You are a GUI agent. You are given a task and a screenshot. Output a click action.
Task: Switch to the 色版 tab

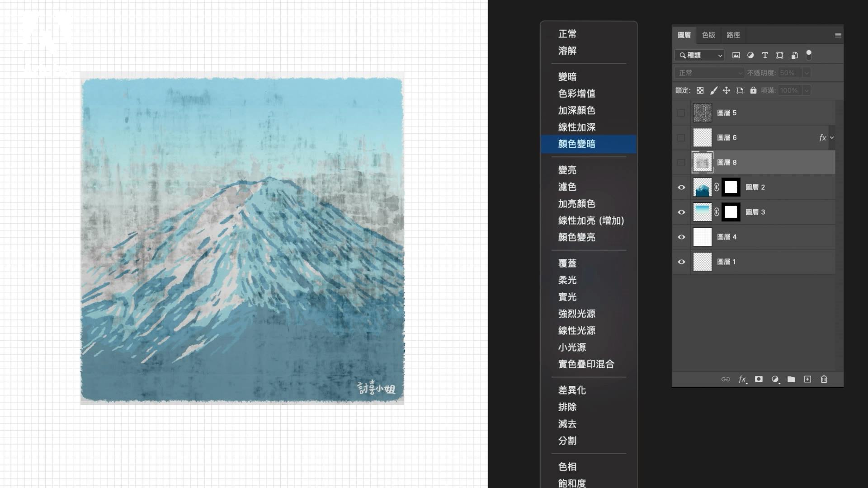point(708,35)
